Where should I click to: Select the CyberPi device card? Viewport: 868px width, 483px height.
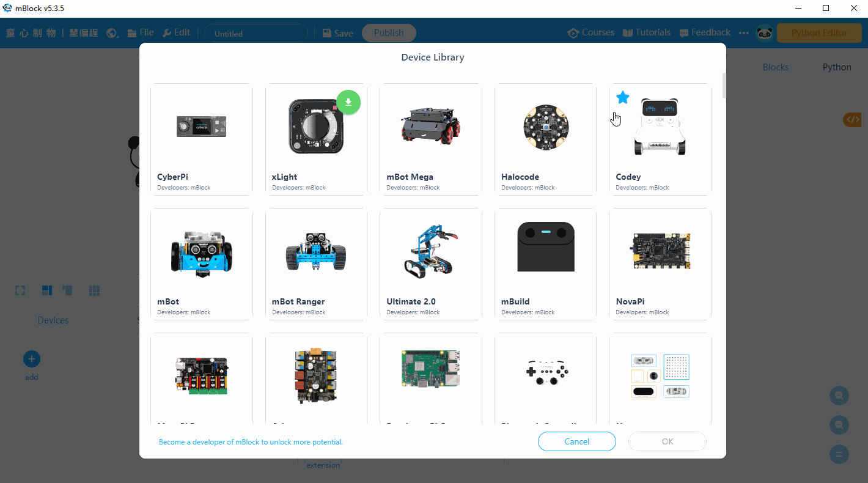[202, 139]
